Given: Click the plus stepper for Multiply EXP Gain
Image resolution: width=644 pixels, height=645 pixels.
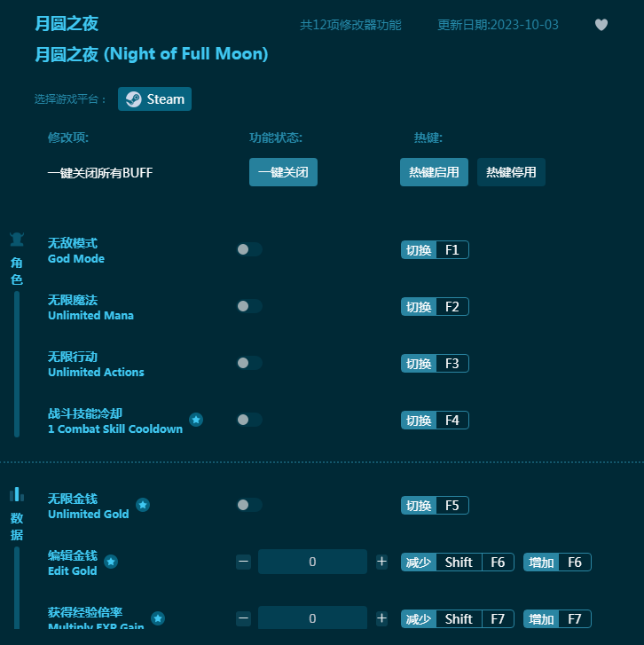Looking at the screenshot, I should point(381,618).
